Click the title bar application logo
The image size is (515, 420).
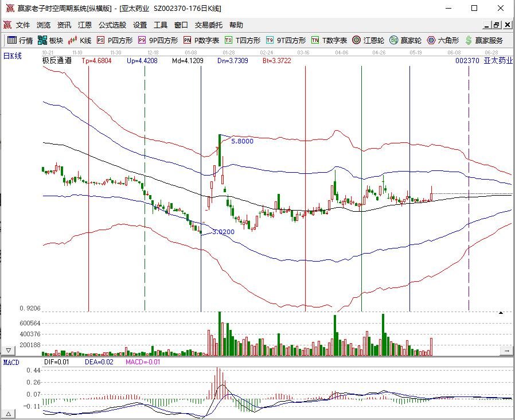pyautogui.click(x=10, y=8)
